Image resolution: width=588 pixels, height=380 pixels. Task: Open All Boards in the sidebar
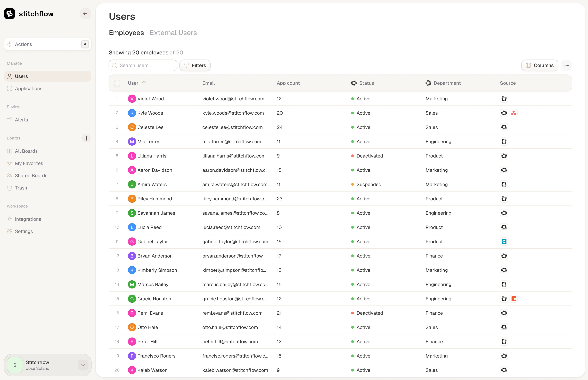tap(48, 151)
